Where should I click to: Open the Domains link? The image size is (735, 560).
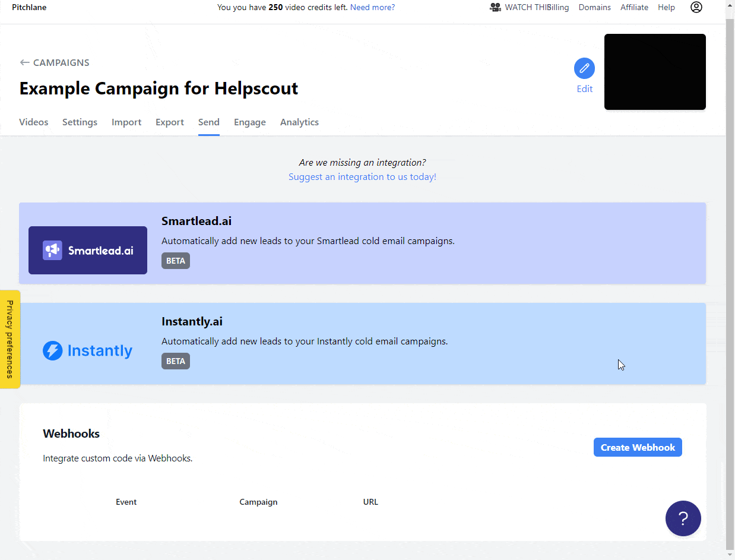pyautogui.click(x=595, y=7)
